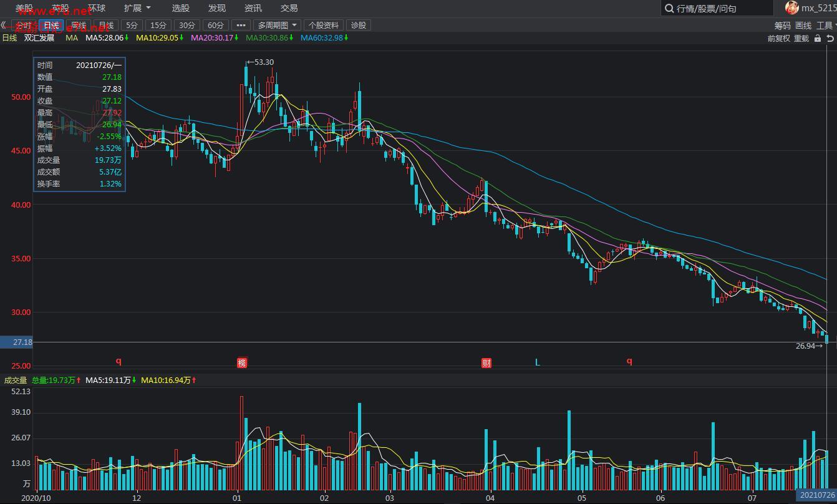Open the 美股 market tab
The height and width of the screenshot is (504, 837).
tap(24, 8)
